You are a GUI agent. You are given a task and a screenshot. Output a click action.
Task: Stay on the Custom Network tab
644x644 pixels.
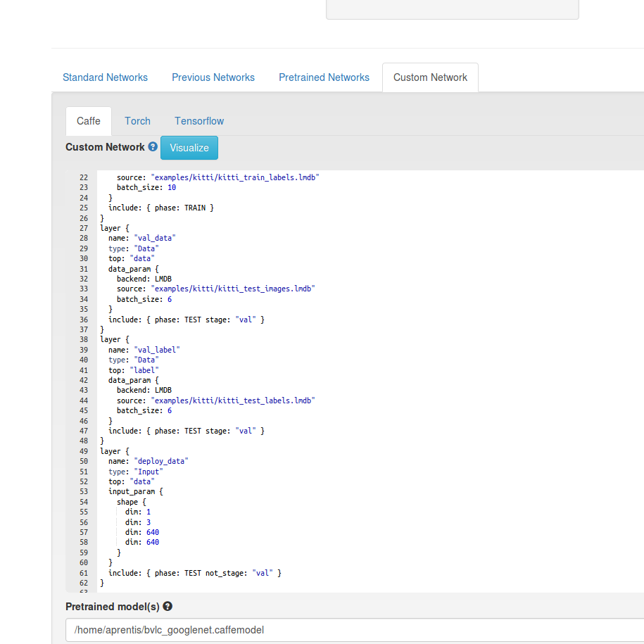pyautogui.click(x=430, y=77)
